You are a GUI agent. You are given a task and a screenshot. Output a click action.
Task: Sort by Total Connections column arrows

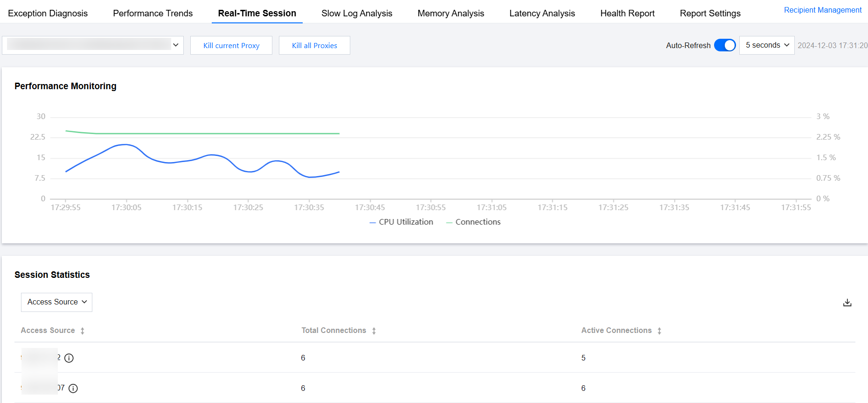coord(374,331)
